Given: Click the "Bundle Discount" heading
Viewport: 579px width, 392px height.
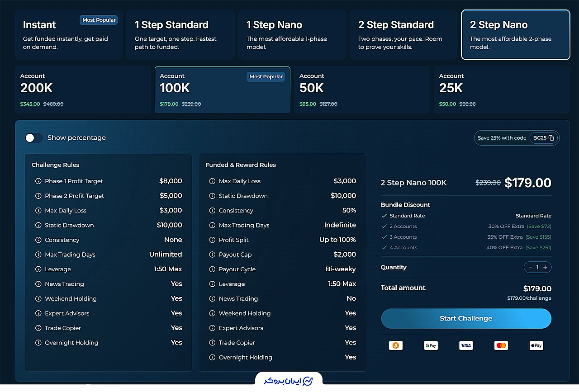Looking at the screenshot, I should (x=405, y=205).
